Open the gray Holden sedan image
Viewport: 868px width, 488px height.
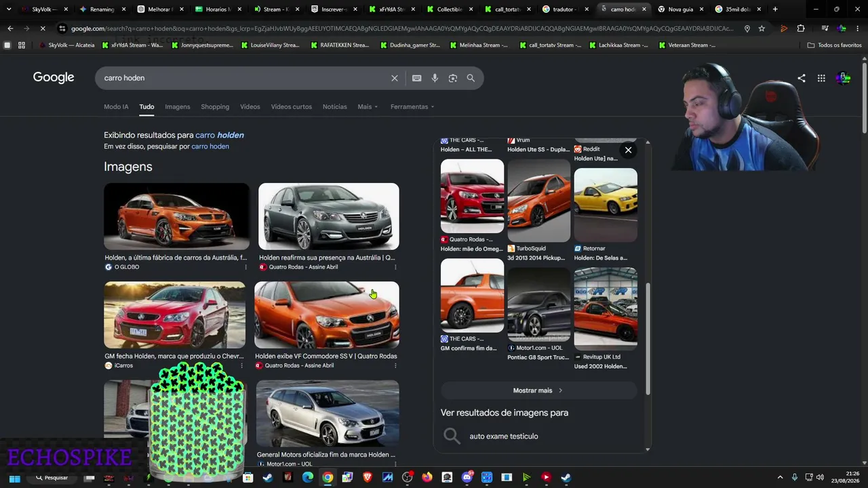coord(329,216)
